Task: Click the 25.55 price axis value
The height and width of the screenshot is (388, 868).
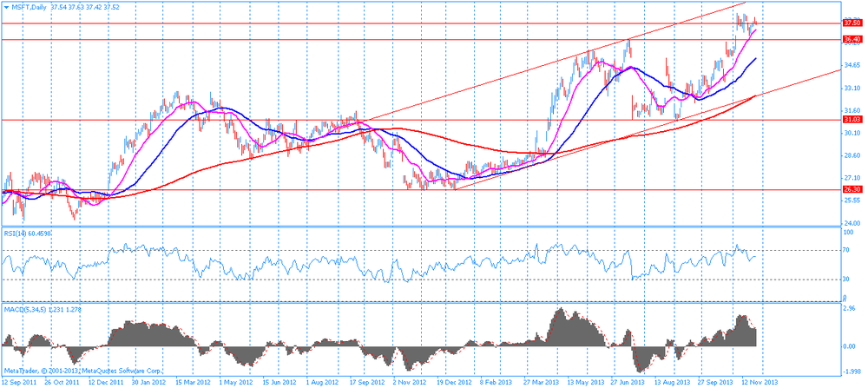Action: 852,200
